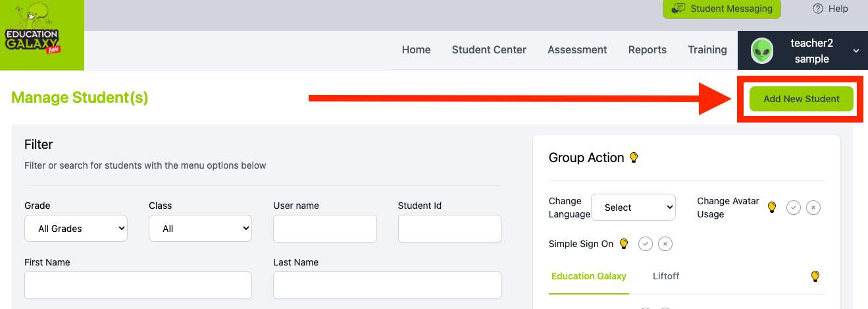This screenshot has width=868, height=309.
Task: Click the First Name input field
Action: point(138,285)
